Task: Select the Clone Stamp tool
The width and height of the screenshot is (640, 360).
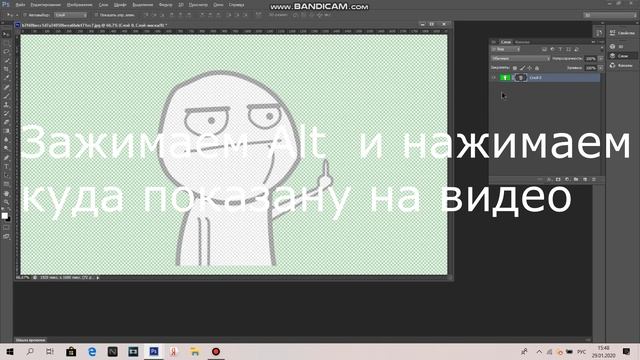Action: [6, 104]
